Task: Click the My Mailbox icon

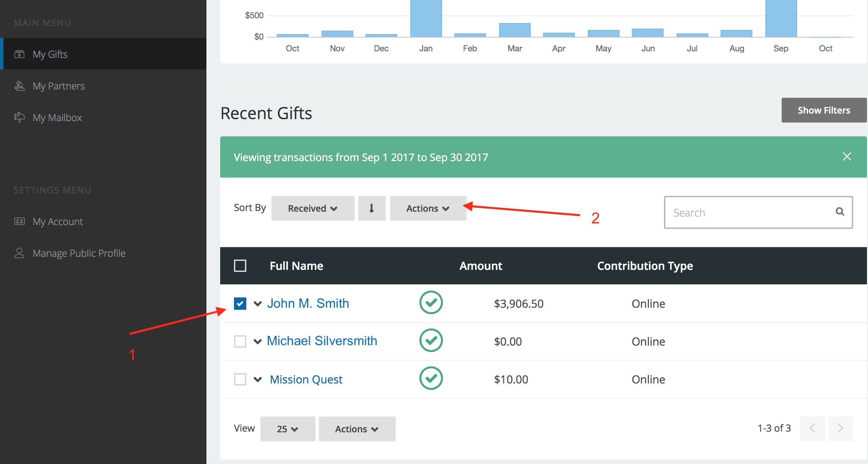Action: [19, 117]
